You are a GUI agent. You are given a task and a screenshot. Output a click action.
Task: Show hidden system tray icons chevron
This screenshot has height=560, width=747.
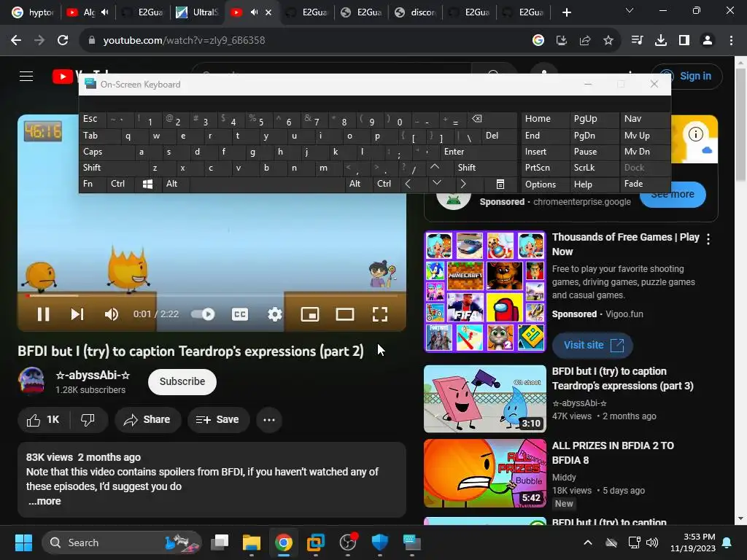[588, 542]
